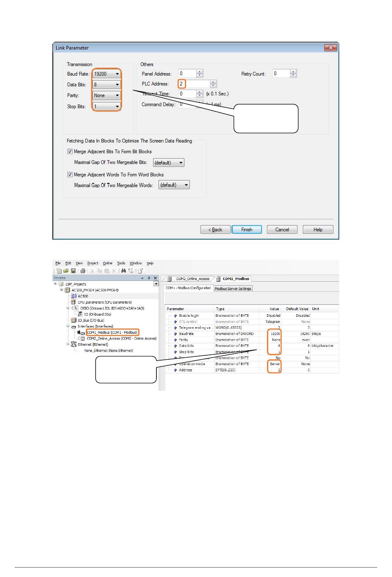Image resolution: width=392 pixels, height=577 pixels.
Task: Click the Copy toolbar icon
Action: pos(99,271)
